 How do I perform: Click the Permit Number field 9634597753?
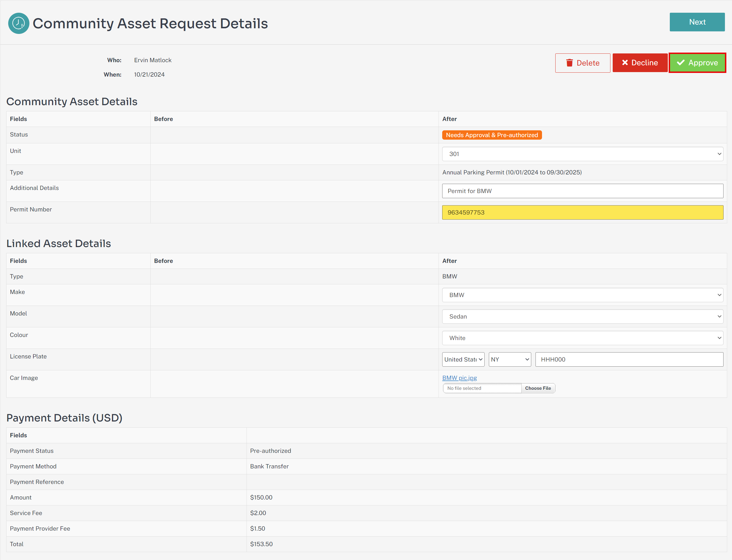(583, 212)
